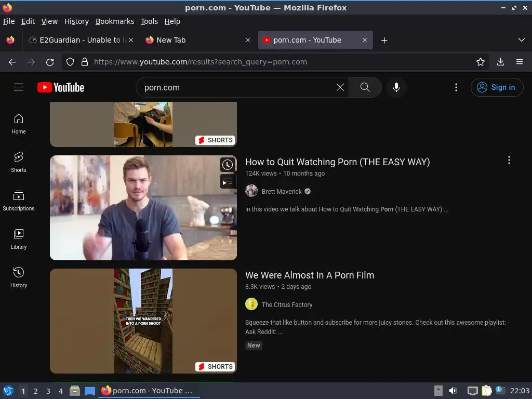Clear the search box with X
532x399 pixels.
point(340,87)
